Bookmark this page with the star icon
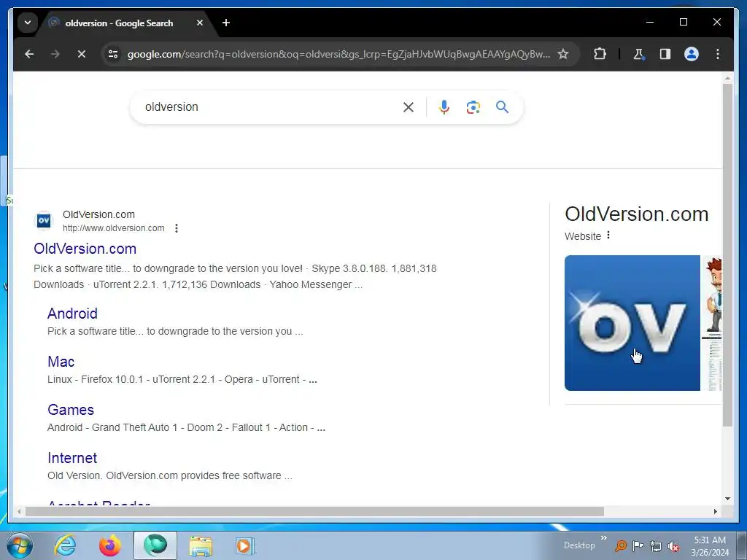Image resolution: width=747 pixels, height=560 pixels. pos(563,54)
